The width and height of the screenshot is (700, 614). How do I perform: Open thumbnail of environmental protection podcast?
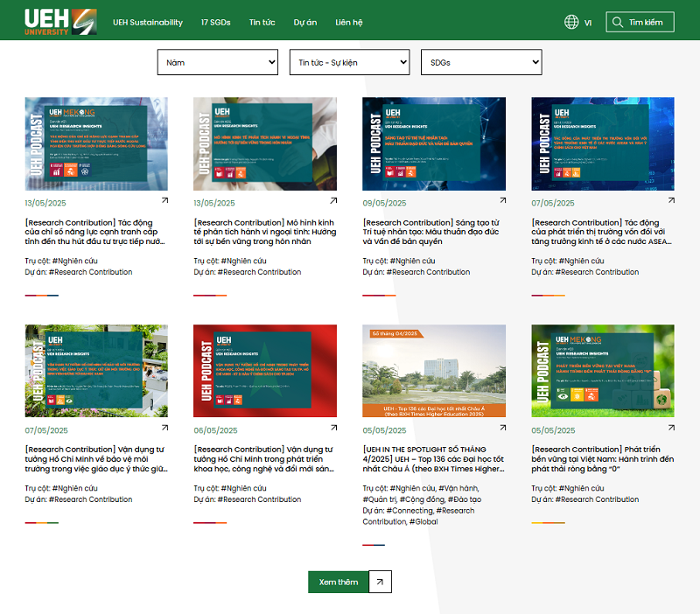point(96,371)
